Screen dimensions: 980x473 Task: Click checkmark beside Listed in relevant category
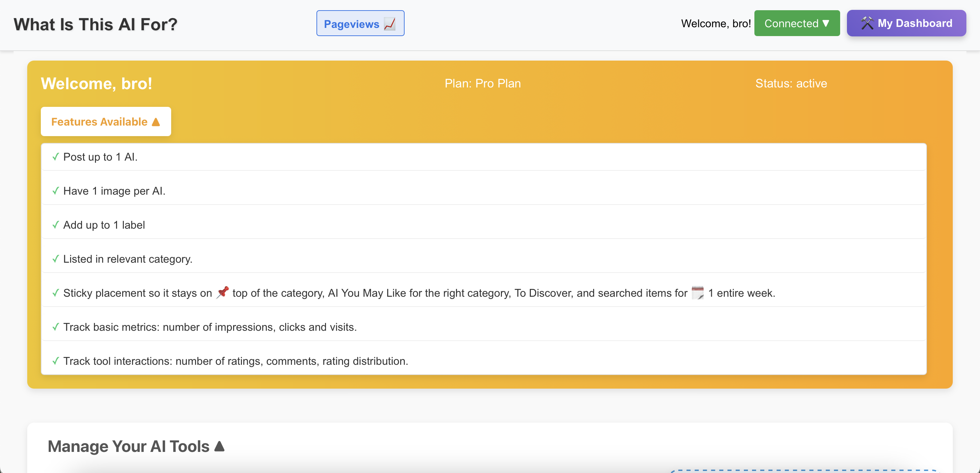click(x=55, y=259)
